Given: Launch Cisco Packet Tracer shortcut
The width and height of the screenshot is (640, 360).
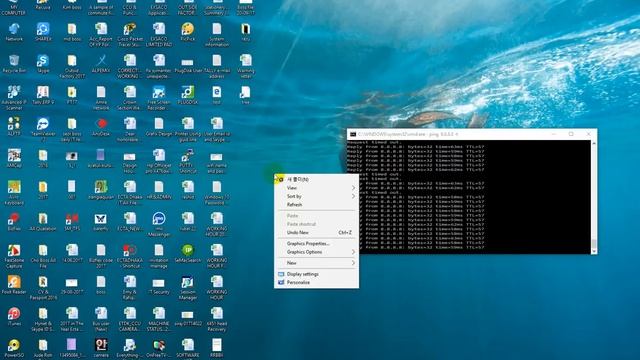Looking at the screenshot, I should [130, 35].
